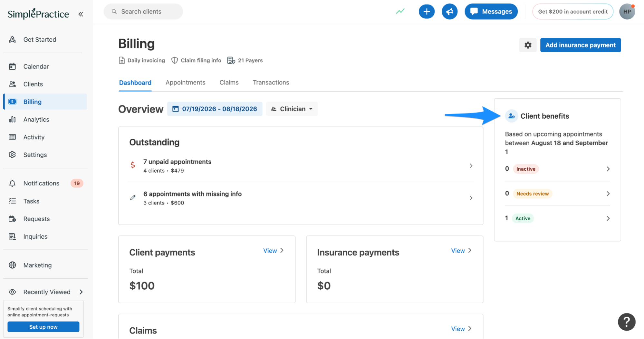Click the Search clients field

(x=143, y=12)
